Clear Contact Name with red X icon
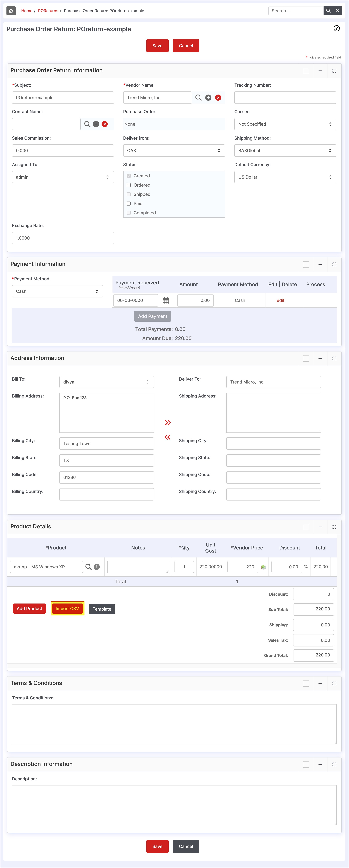The image size is (349, 868). point(105,124)
